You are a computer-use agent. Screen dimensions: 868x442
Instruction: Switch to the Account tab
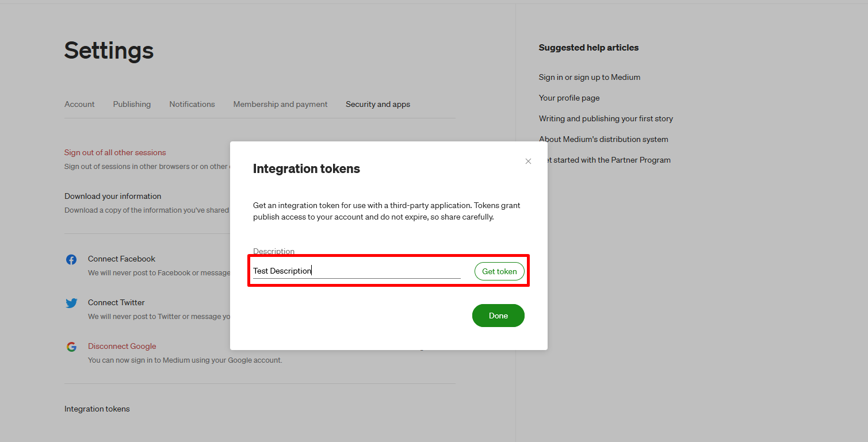[x=79, y=104]
